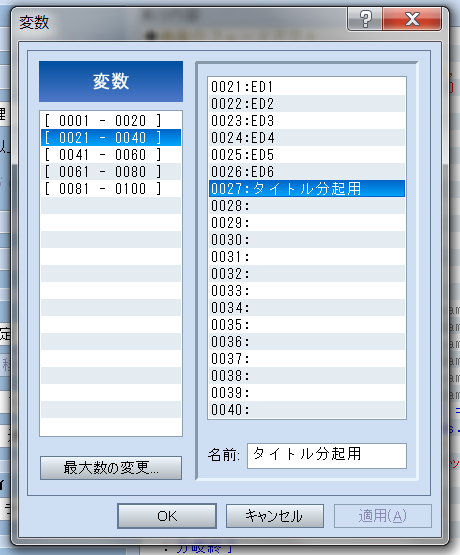Select variable 0026:ED6
Image resolution: width=460 pixels, height=555 pixels.
click(307, 172)
